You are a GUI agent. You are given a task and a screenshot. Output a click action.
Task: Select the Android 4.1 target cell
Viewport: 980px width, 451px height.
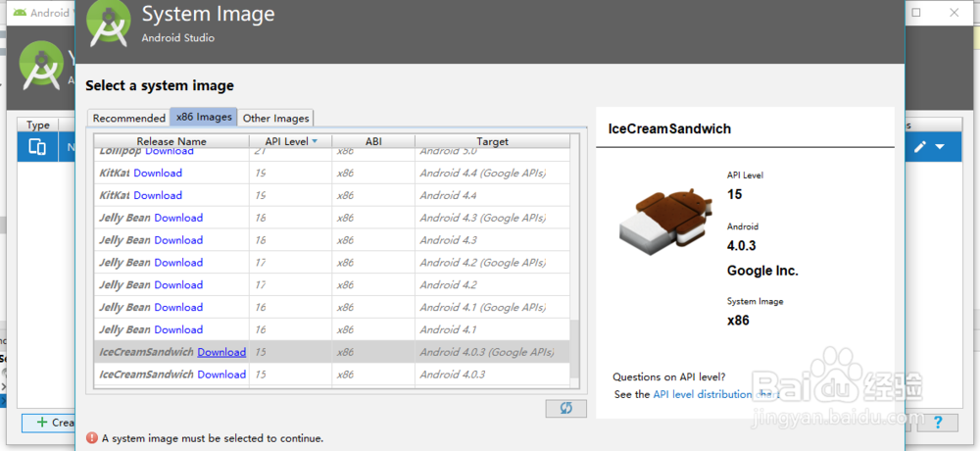[x=493, y=329]
